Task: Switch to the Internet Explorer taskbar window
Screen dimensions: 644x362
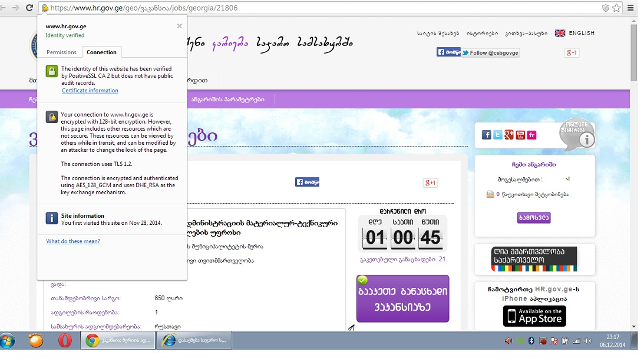Action: click(x=194, y=340)
